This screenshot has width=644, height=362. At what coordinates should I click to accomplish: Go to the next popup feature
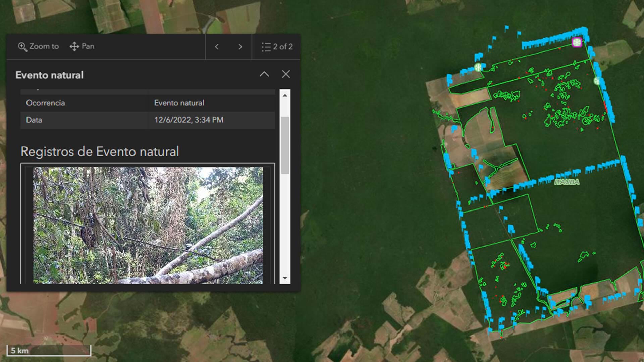pyautogui.click(x=240, y=47)
